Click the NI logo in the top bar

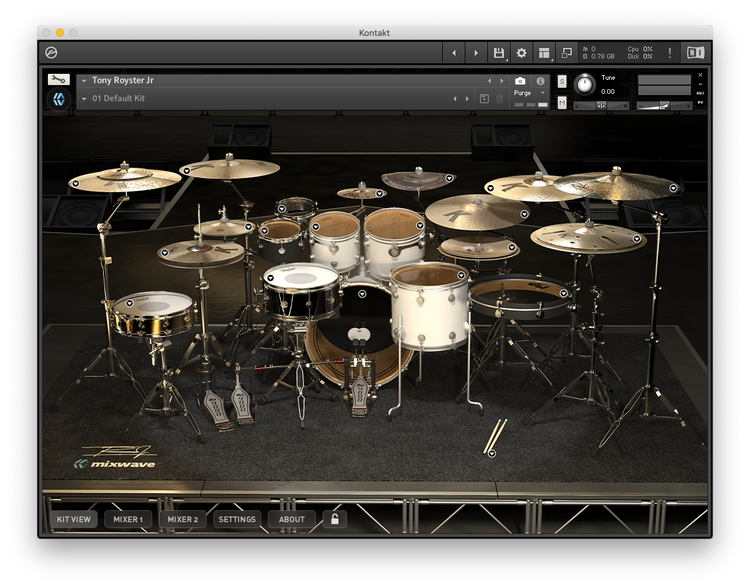point(695,53)
